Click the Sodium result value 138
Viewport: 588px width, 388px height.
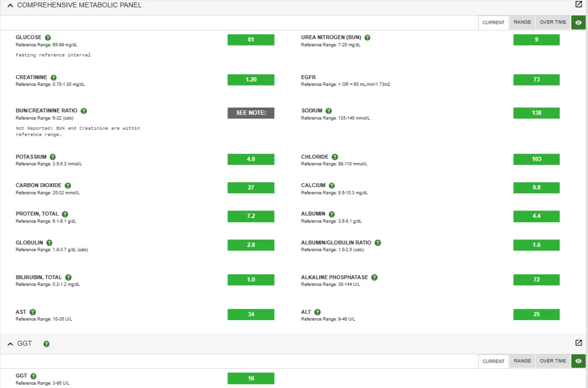click(x=536, y=113)
